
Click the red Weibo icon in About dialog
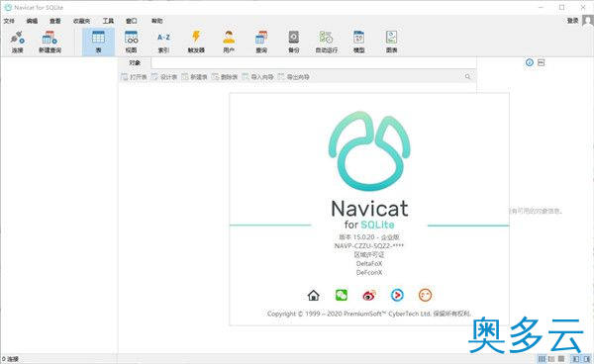369,295
